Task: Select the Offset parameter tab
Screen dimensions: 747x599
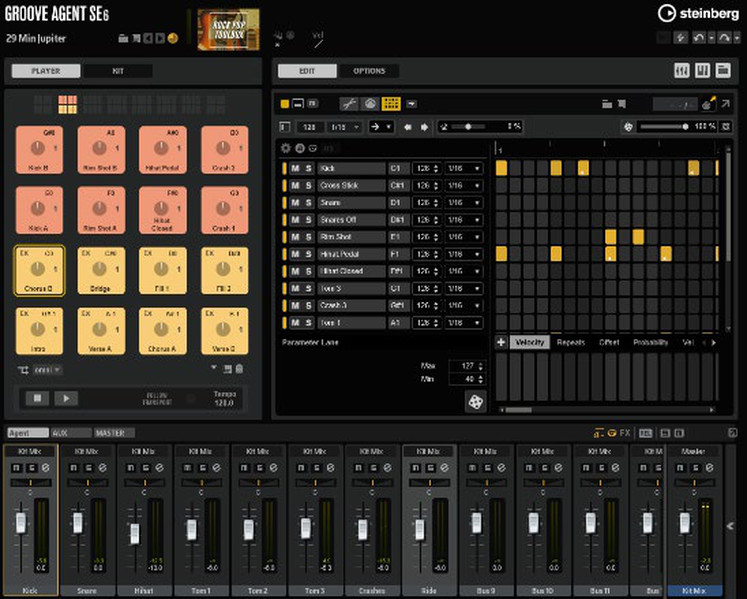Action: (x=609, y=342)
